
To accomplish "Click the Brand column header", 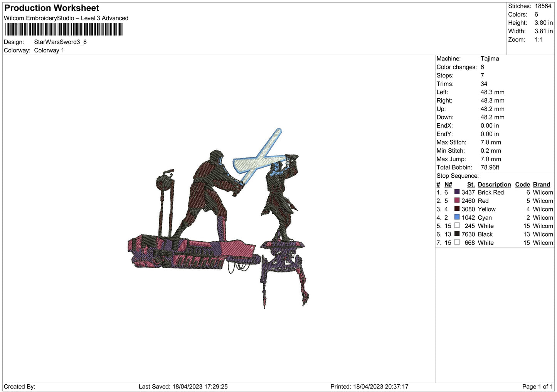I will [x=541, y=184].
